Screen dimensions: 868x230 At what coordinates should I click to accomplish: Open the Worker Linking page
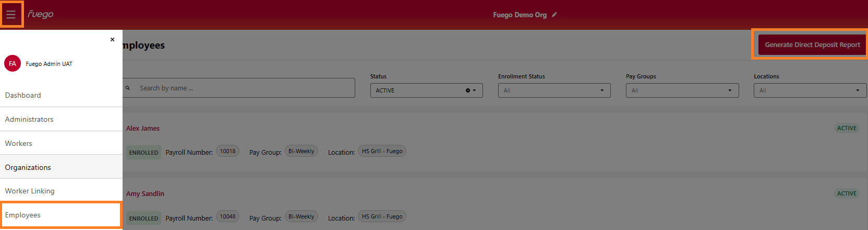pyautogui.click(x=30, y=191)
